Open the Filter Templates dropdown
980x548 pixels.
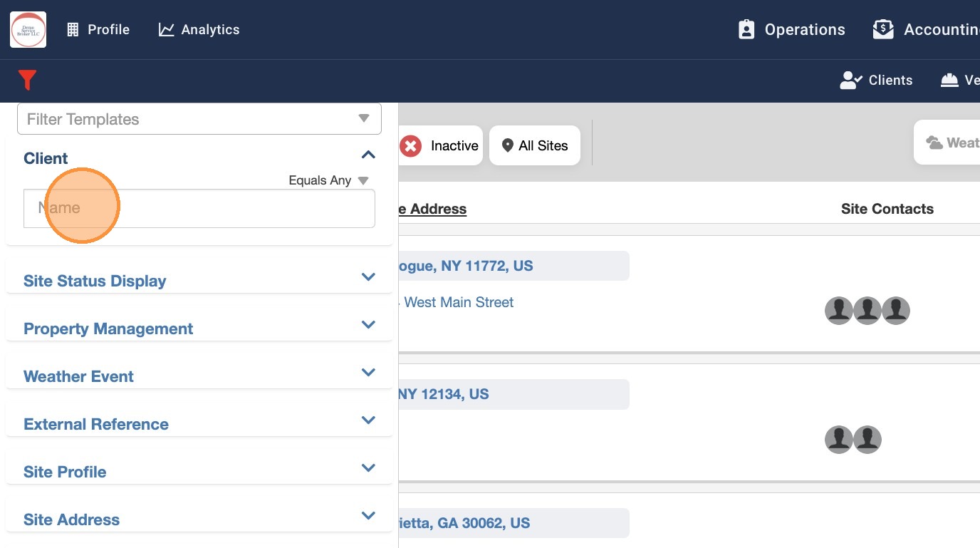199,119
